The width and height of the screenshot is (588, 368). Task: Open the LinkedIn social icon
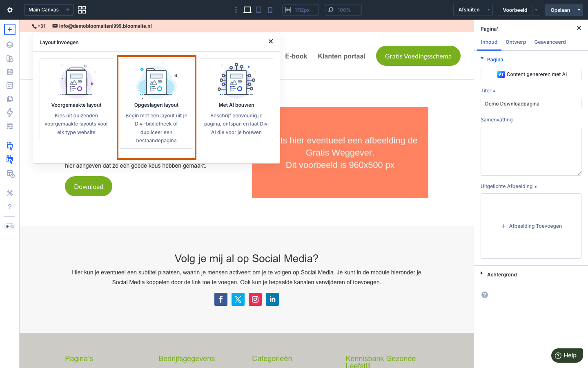(272, 299)
